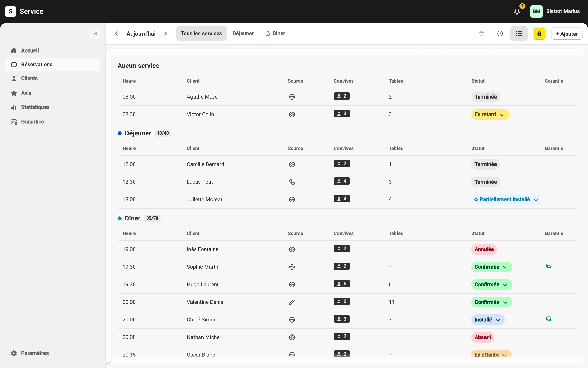Go to previous day arrow
This screenshot has height=368, width=588.
coord(117,34)
